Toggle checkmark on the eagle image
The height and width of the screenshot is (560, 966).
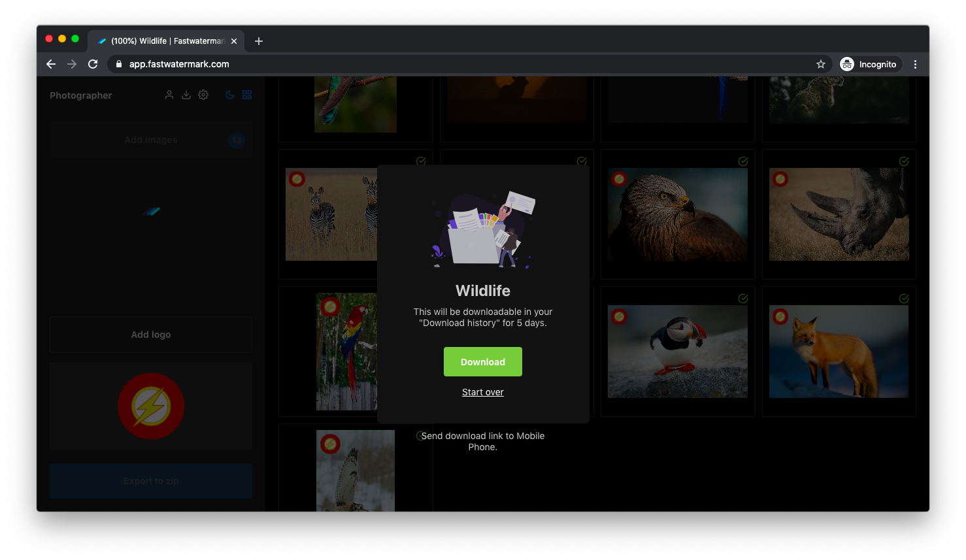[743, 161]
